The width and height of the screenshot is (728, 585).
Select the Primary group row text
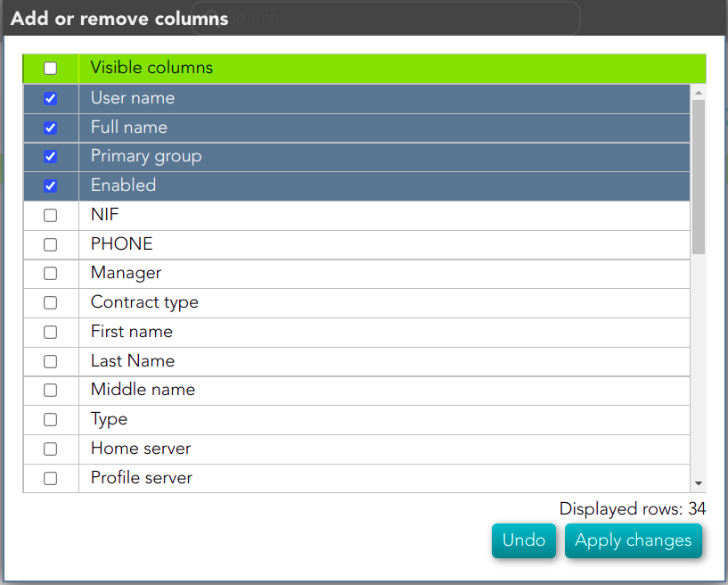[146, 157]
